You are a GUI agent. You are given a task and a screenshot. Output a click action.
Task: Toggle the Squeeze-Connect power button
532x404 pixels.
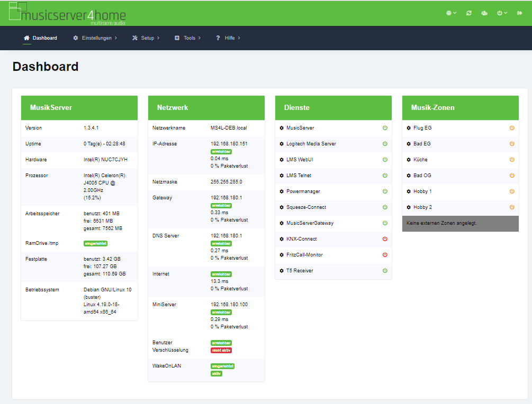(385, 207)
